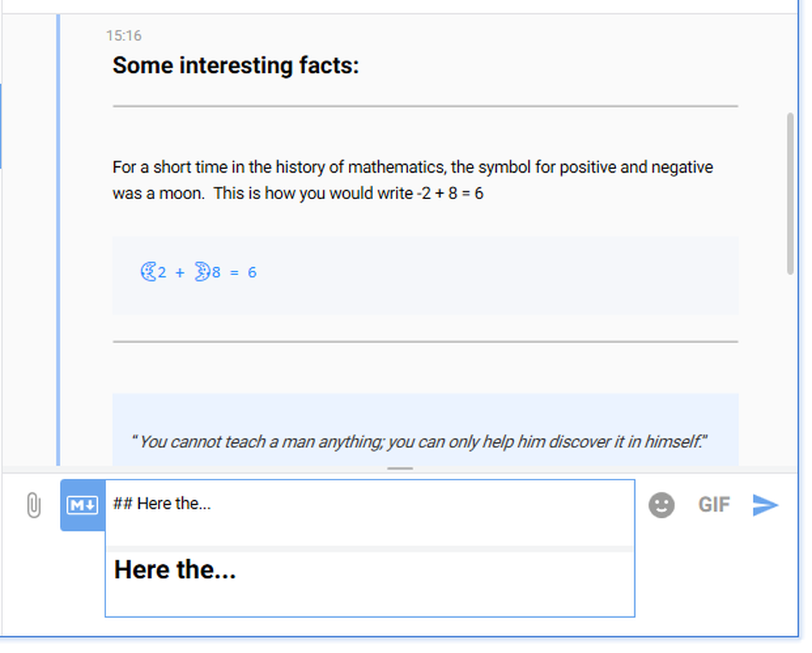Image resolution: width=812 pixels, height=653 pixels.
Task: Click the 15:16 message timestamp
Action: click(124, 36)
